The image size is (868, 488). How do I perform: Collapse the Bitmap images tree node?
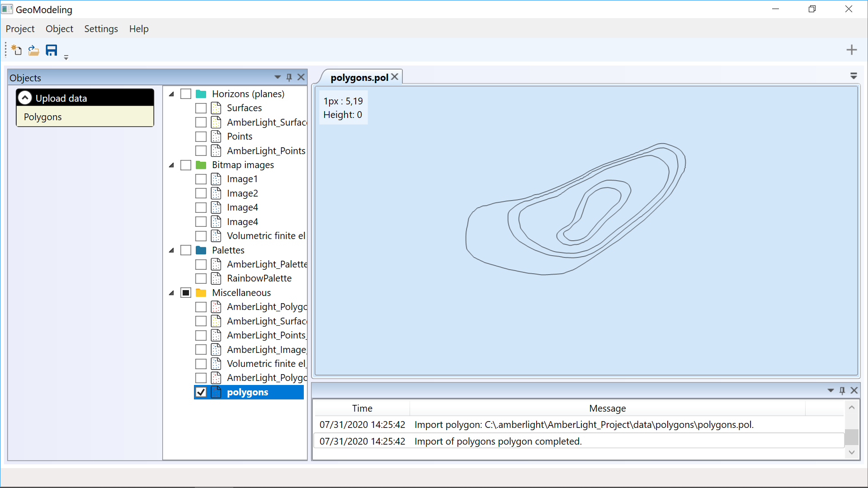(x=172, y=165)
